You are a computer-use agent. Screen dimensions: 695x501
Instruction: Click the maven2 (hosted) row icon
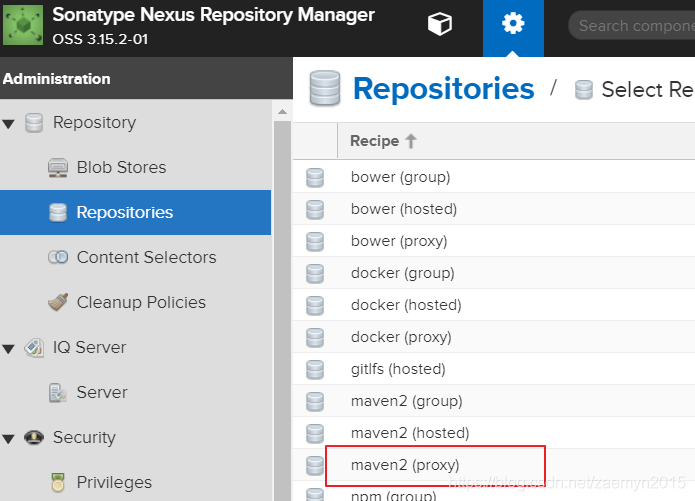point(315,433)
